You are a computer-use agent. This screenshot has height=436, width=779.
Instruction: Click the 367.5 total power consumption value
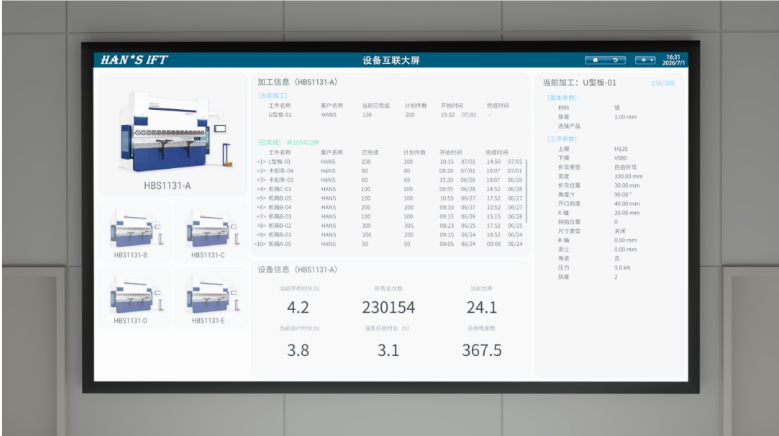coord(481,350)
